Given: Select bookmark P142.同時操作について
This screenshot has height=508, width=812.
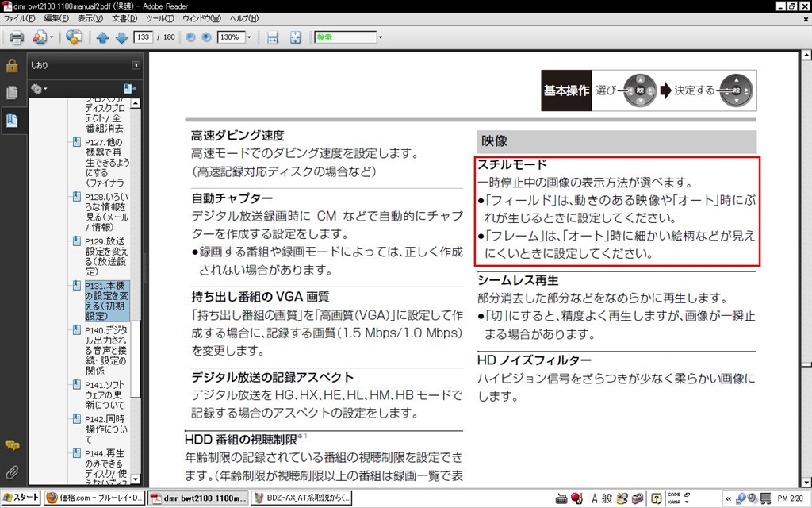Looking at the screenshot, I should point(106,429).
